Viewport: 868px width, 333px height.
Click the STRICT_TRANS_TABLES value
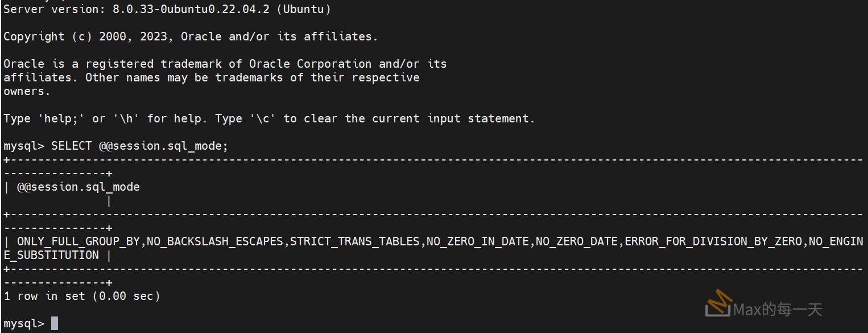point(355,241)
